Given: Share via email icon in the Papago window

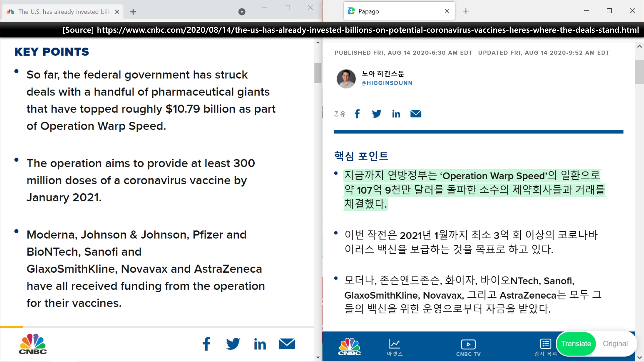Looking at the screenshot, I should tap(416, 114).
